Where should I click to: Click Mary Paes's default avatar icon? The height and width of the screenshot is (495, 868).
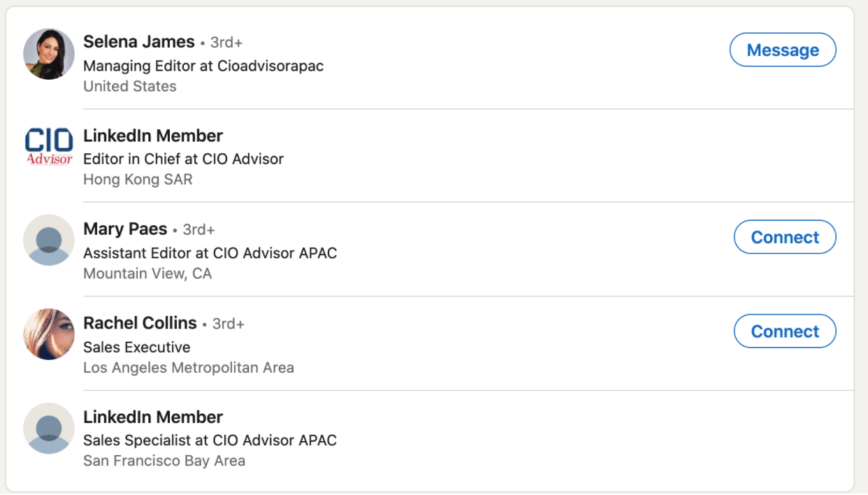[x=49, y=240]
